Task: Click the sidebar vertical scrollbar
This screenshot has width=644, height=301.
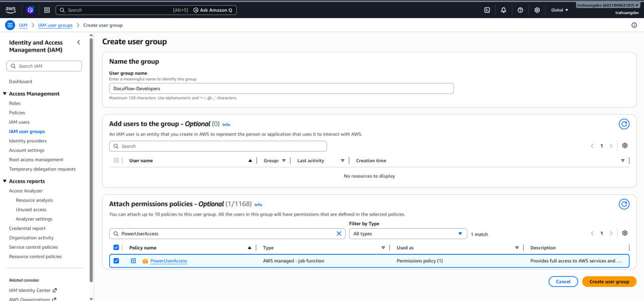Action: (91, 161)
